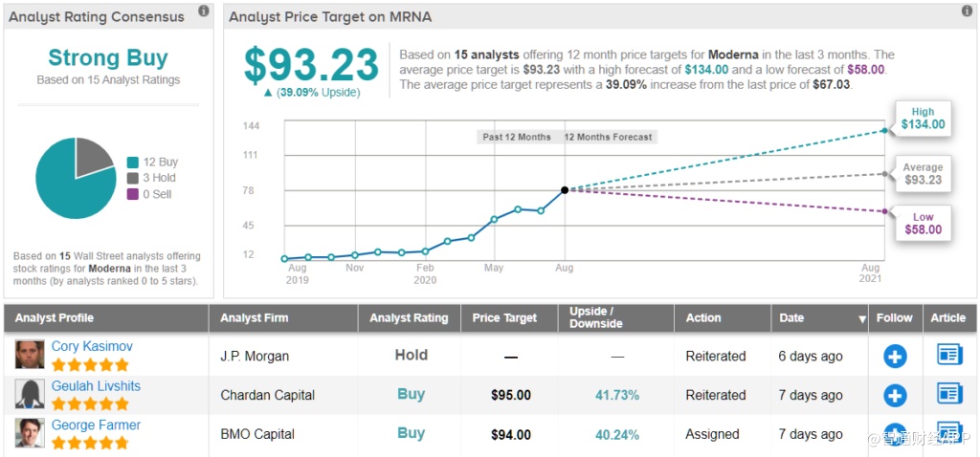This screenshot has height=457, width=980.
Task: Follow analyst Cory Kasimov with plus icon
Action: pyautogui.click(x=895, y=357)
